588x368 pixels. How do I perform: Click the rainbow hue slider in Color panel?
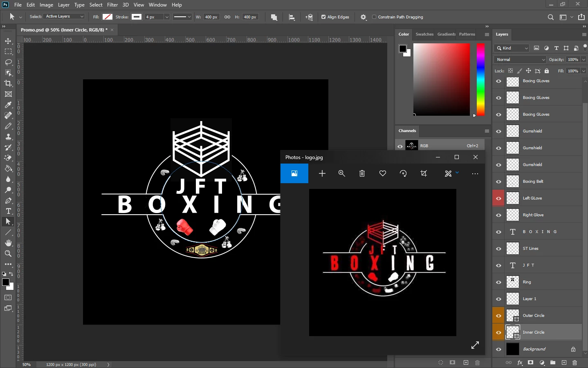[481, 80]
